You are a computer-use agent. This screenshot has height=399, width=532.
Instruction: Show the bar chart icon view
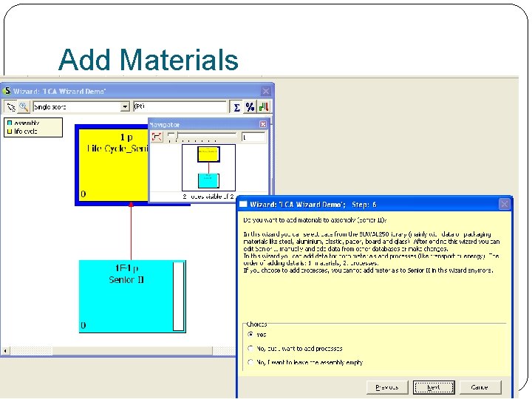[264, 107]
